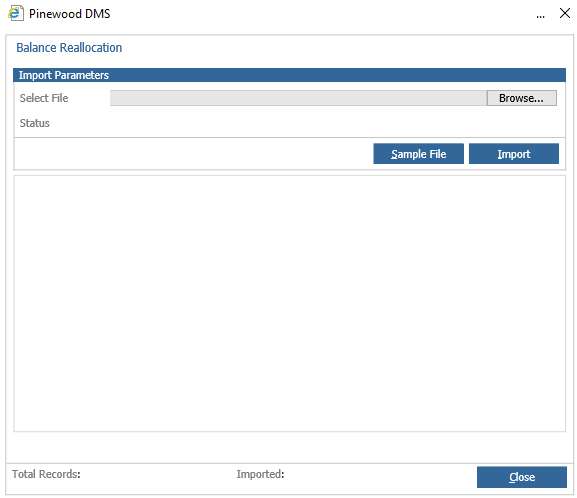This screenshot has height=498, width=577.
Task: Click the blank area beside Total Records count
Action: coord(156,474)
